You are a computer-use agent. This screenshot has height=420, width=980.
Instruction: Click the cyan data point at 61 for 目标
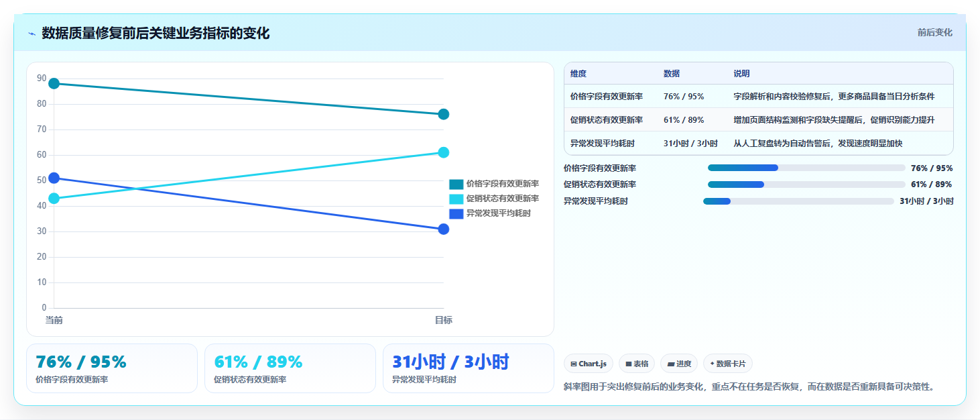click(x=443, y=152)
